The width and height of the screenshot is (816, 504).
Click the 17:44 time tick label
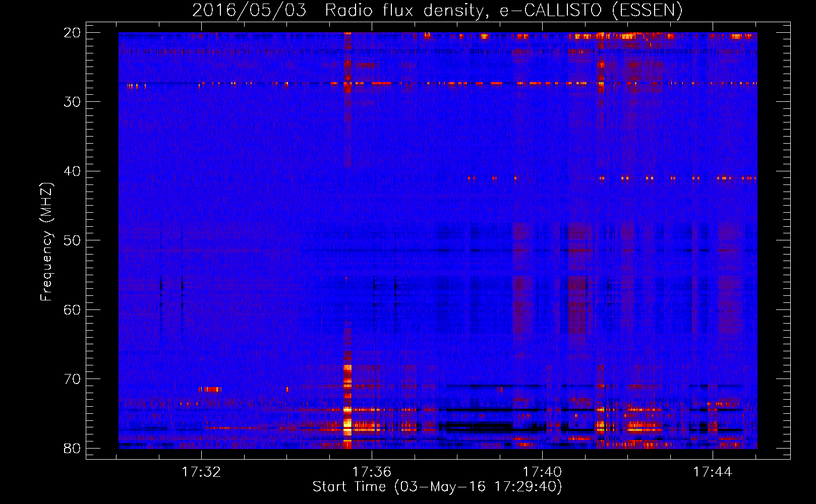pyautogui.click(x=713, y=472)
